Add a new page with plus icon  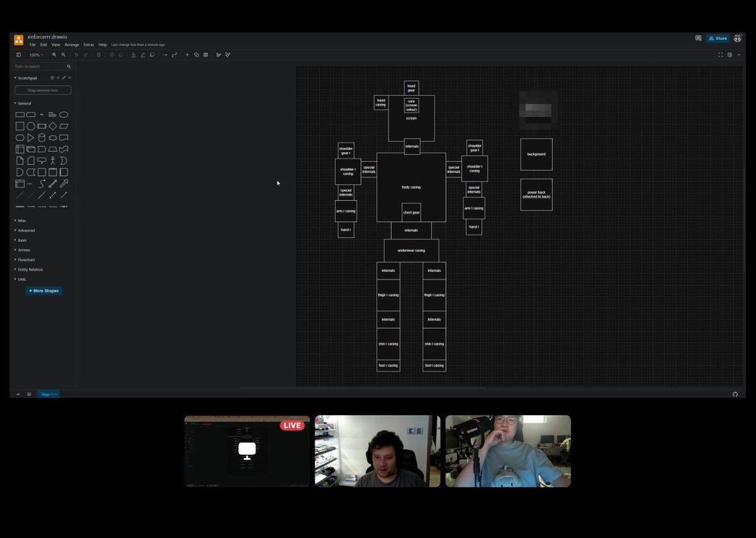(x=18, y=394)
